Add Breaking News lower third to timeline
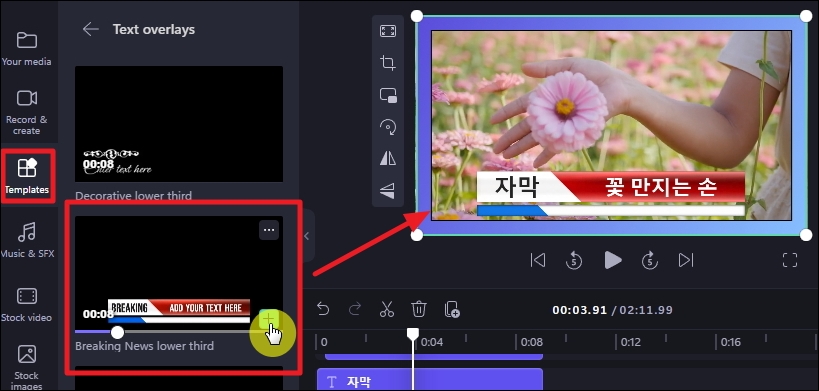819x391 pixels. point(269,318)
